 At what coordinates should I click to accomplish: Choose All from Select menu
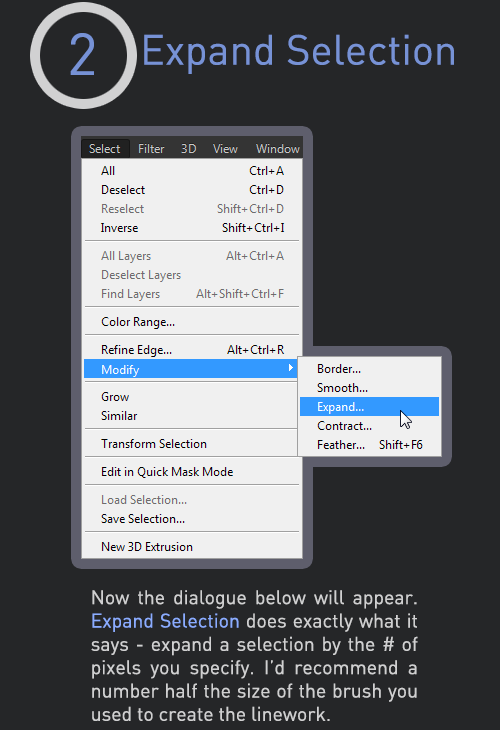192,171
